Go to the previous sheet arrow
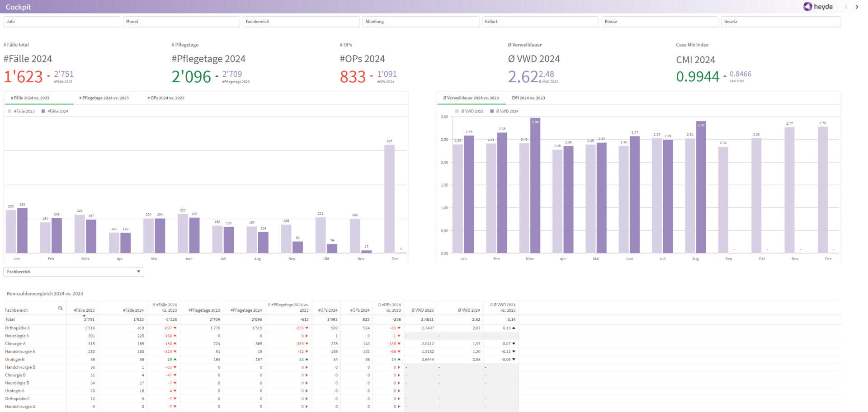The width and height of the screenshot is (868, 412). pos(846,7)
